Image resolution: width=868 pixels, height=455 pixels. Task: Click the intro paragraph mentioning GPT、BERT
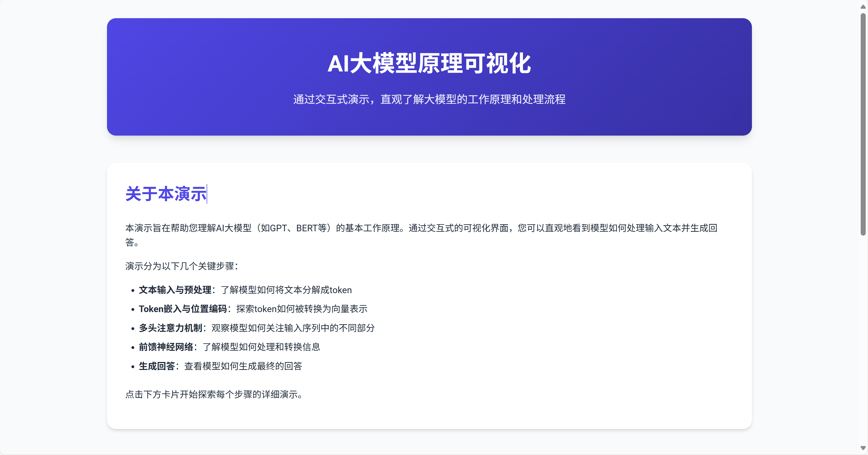pyautogui.click(x=421, y=228)
